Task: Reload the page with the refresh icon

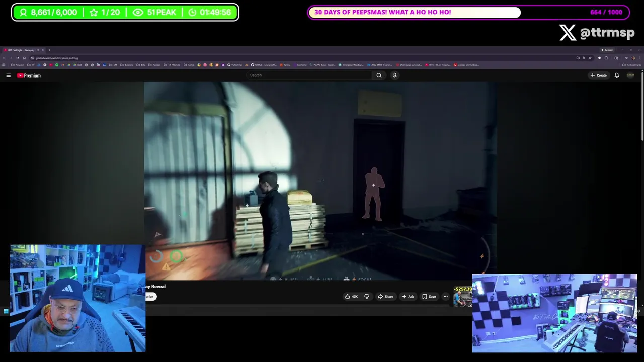Action: [x=17, y=58]
